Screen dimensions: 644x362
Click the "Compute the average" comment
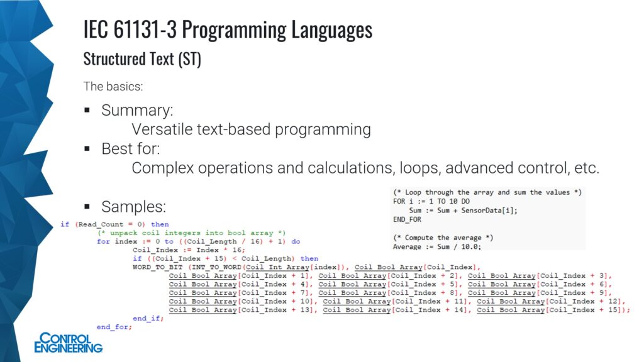pyautogui.click(x=443, y=238)
